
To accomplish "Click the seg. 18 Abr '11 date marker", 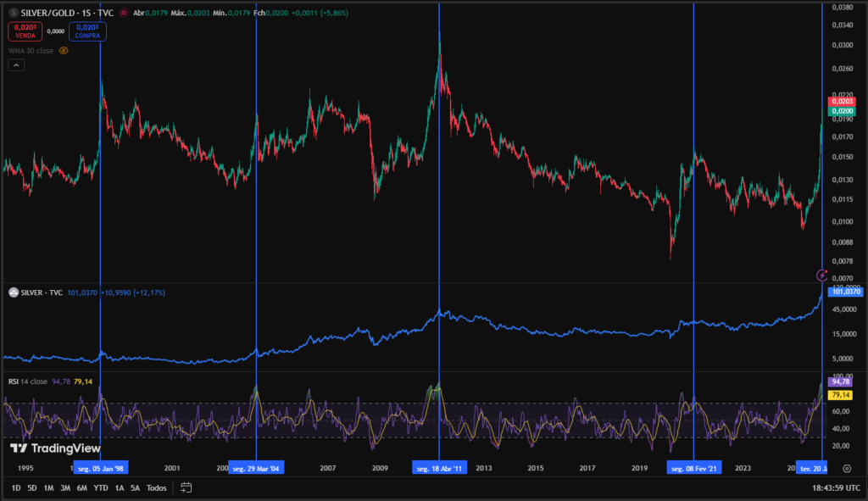I will coord(439,466).
